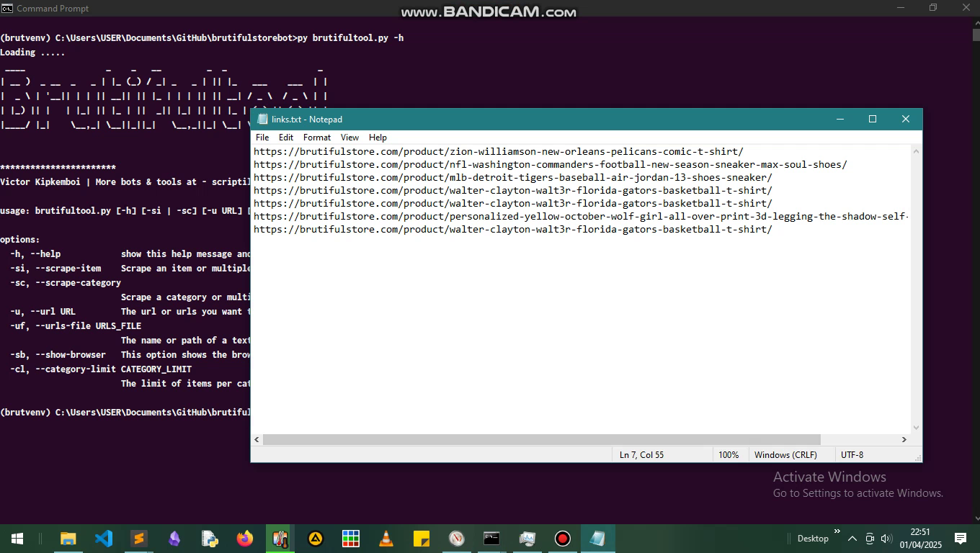The height and width of the screenshot is (553, 980).
Task: Open Sticky Notes from the taskbar
Action: 422,538
